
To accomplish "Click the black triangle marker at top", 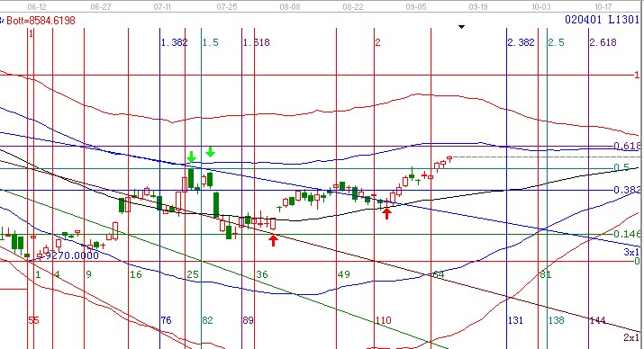I will pos(462,27).
